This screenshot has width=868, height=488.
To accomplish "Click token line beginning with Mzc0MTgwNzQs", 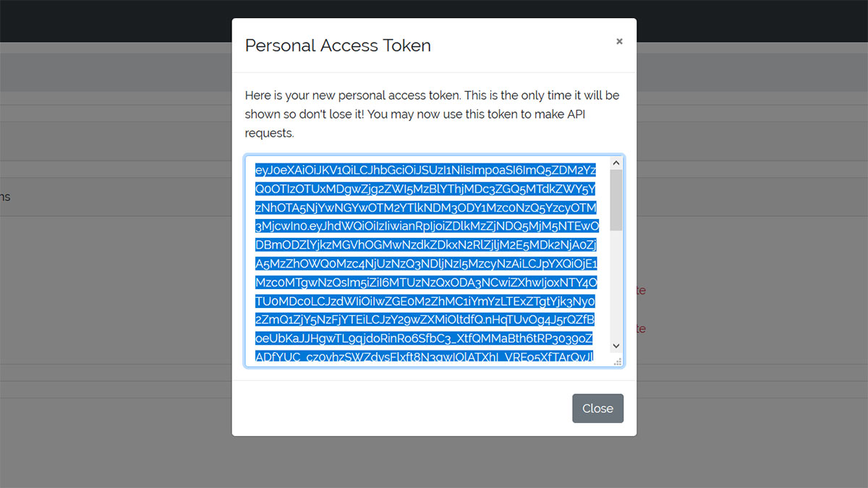I will [x=427, y=283].
